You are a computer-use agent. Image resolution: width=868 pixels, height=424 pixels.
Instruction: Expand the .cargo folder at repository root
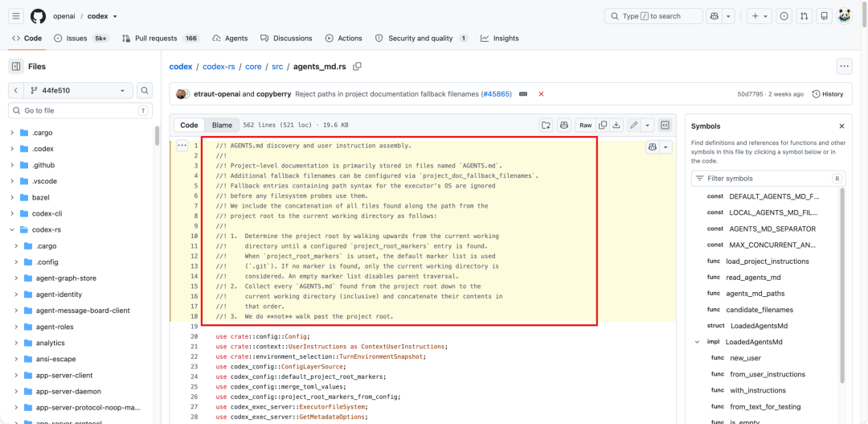click(13, 133)
